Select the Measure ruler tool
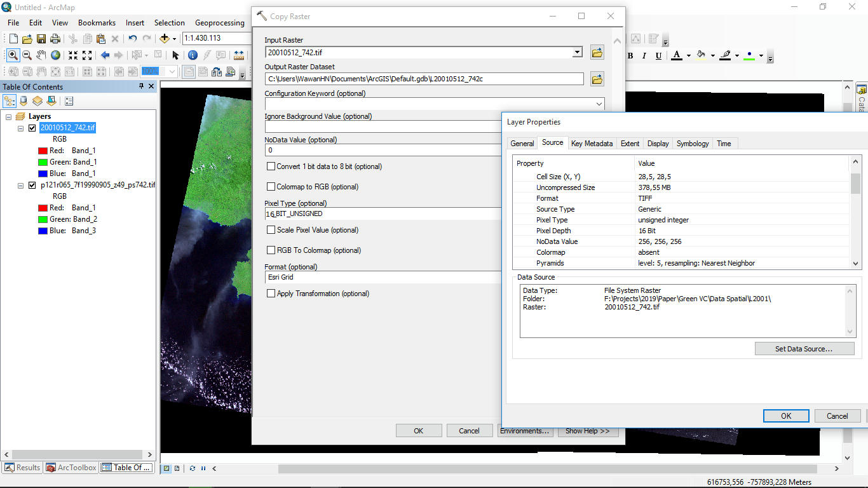The image size is (868, 488). pyautogui.click(x=239, y=55)
